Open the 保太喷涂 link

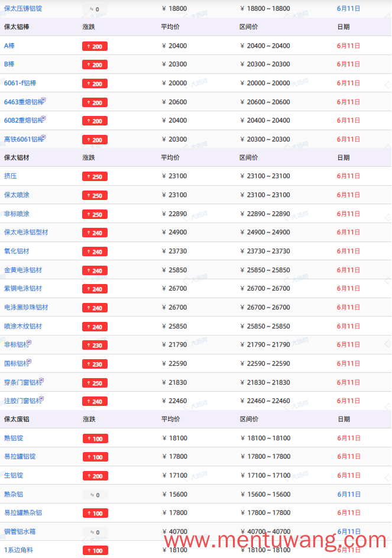pyautogui.click(x=17, y=195)
